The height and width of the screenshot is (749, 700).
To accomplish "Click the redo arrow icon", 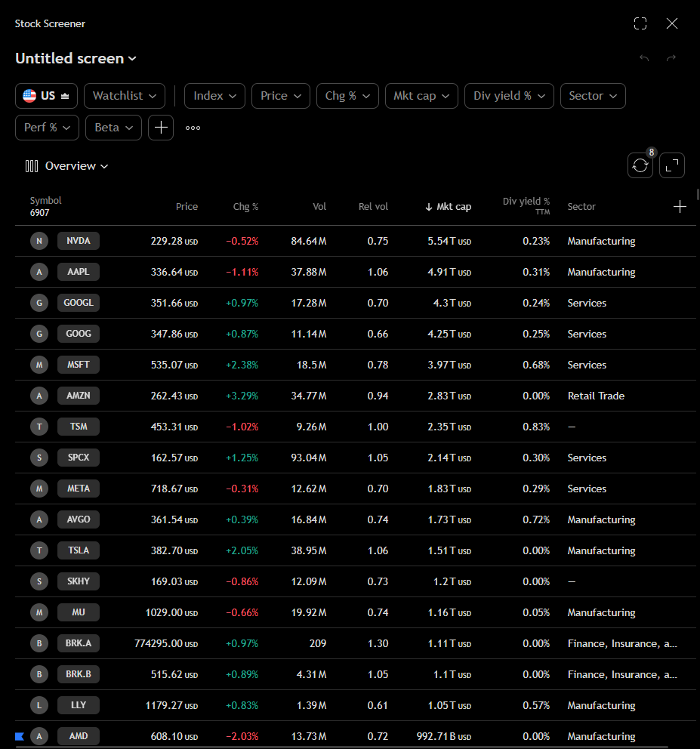I will (671, 58).
